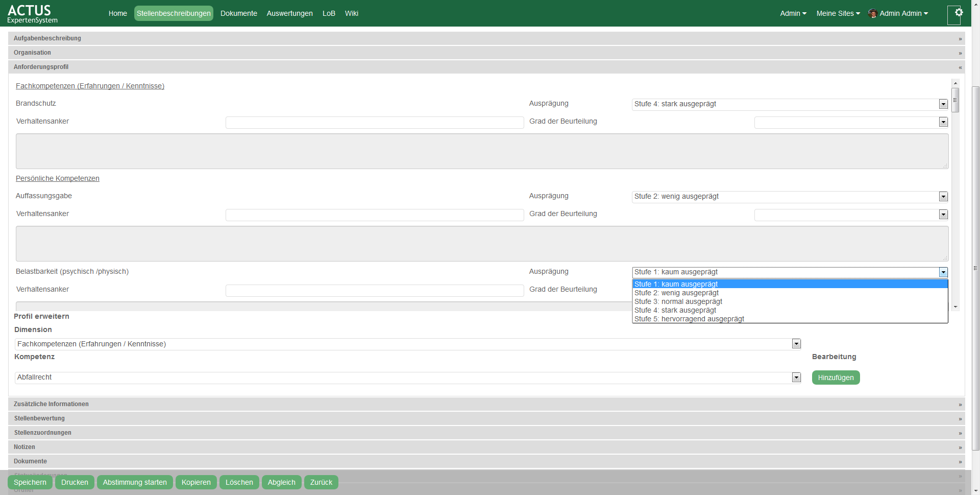980x495 pixels.
Task: Open the Persönliche Kompetenzen link
Action: 58,179
